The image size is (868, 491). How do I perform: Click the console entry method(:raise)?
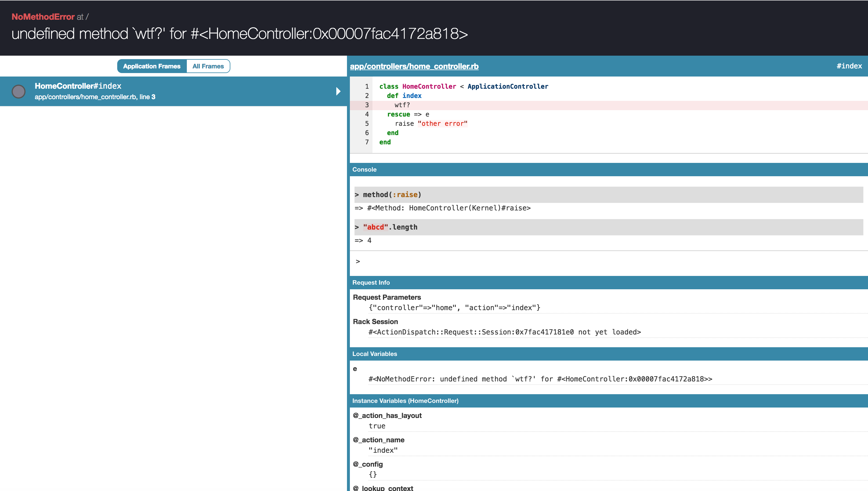pos(608,194)
